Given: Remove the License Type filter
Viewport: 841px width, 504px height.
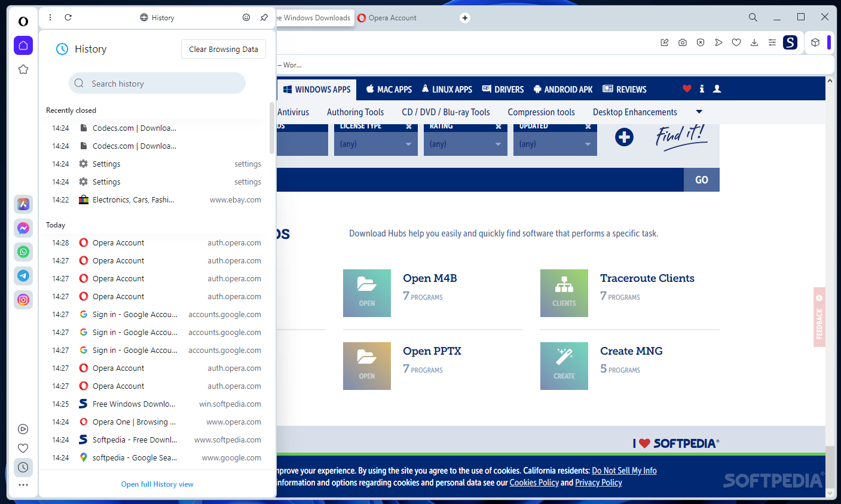Looking at the screenshot, I should coord(409,127).
